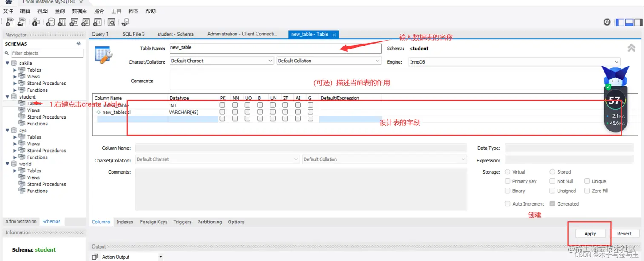The height and width of the screenshot is (261, 644).
Task: Check UQ for the new_tablecol column
Action: pos(248,112)
